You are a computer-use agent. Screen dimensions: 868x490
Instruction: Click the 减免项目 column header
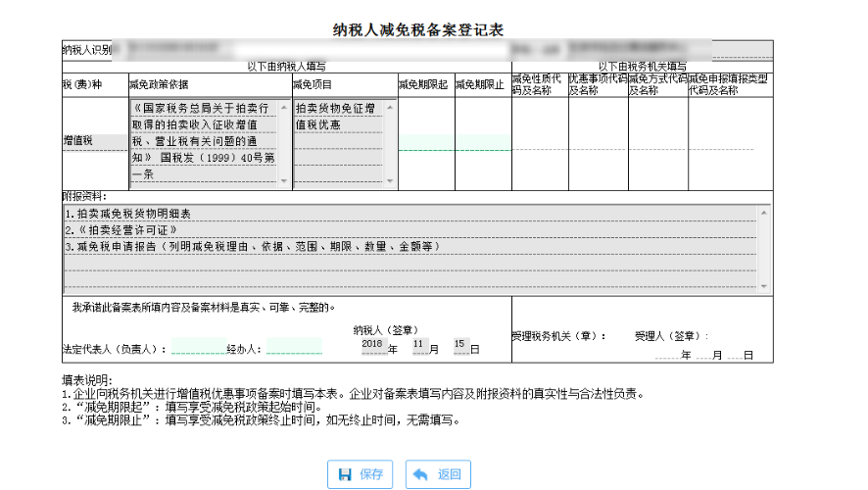pyautogui.click(x=313, y=84)
